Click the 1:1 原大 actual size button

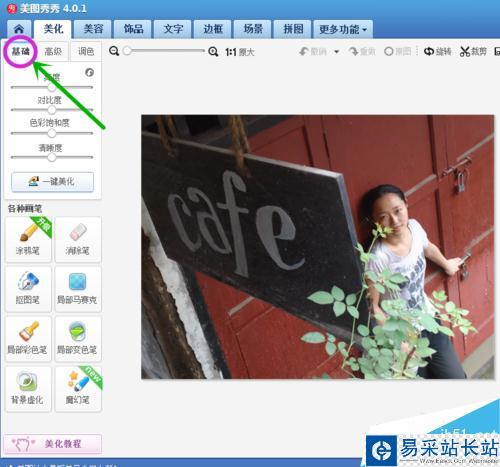pos(240,52)
